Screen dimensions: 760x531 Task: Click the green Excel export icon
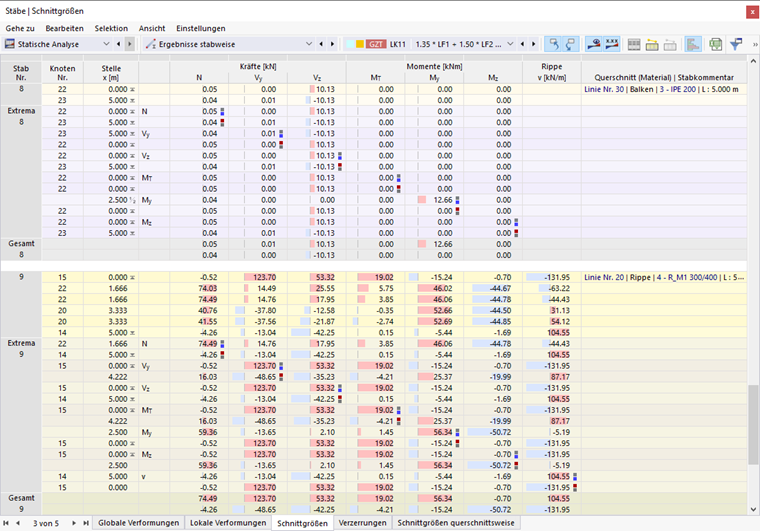pos(715,45)
